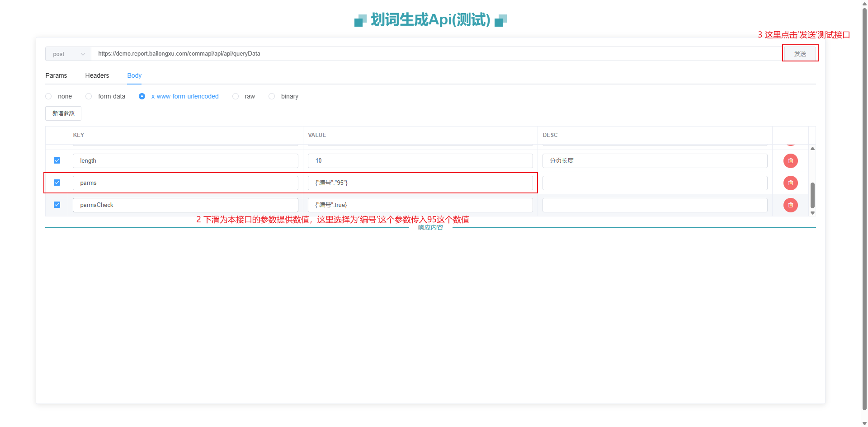Image resolution: width=868 pixels, height=427 pixels.
Task: Click the parms value input field
Action: pyautogui.click(x=420, y=183)
